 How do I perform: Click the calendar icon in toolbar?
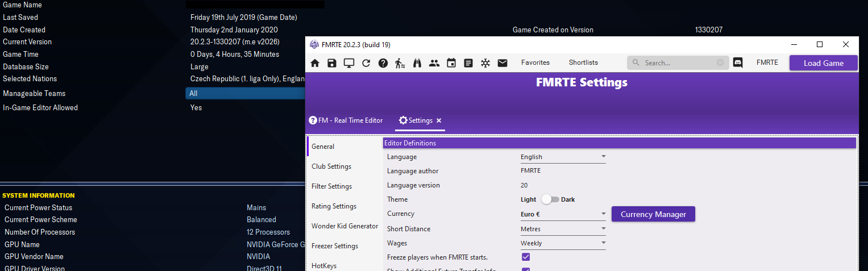click(451, 63)
